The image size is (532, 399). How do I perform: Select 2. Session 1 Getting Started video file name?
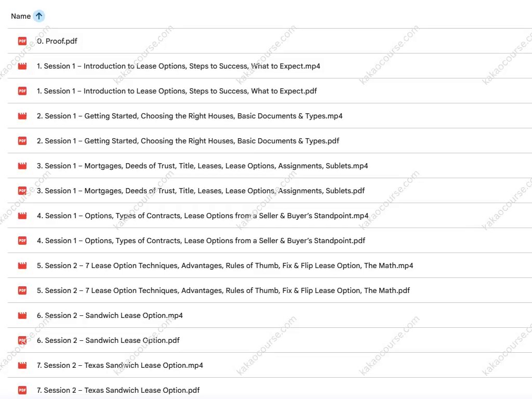pyautogui.click(x=190, y=116)
